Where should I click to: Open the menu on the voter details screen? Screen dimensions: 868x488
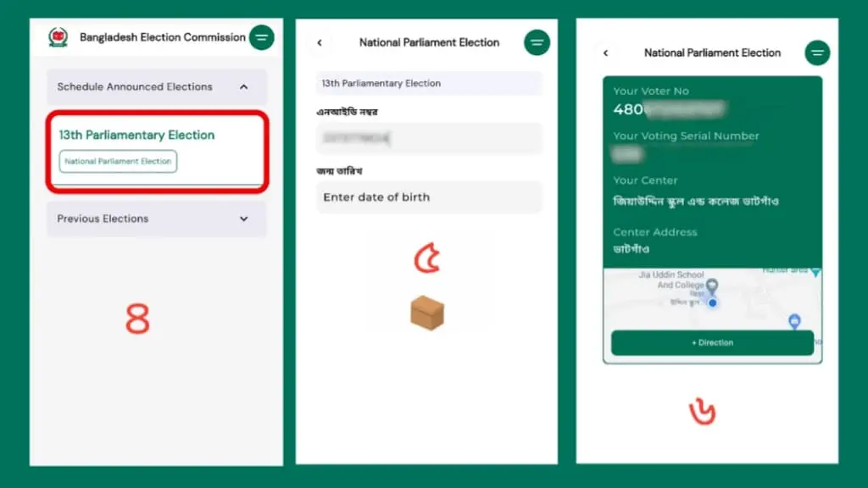817,53
